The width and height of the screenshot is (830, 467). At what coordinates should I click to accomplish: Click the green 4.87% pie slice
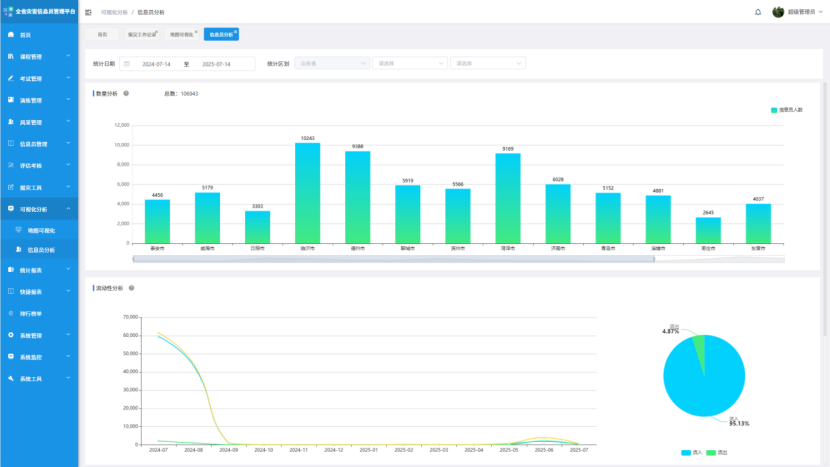pyautogui.click(x=700, y=347)
